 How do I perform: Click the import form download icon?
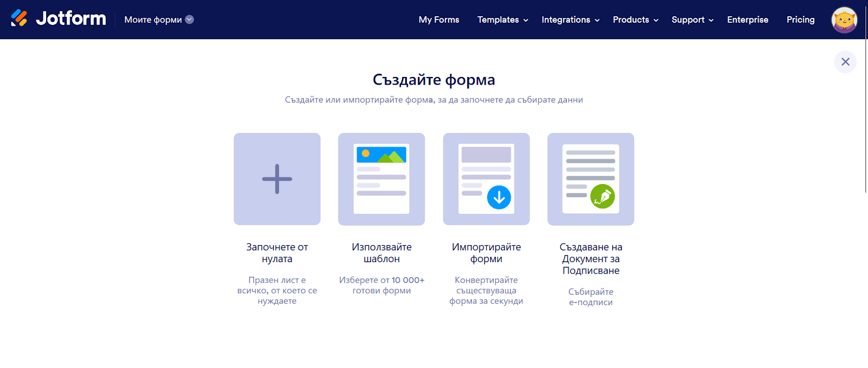pos(499,197)
